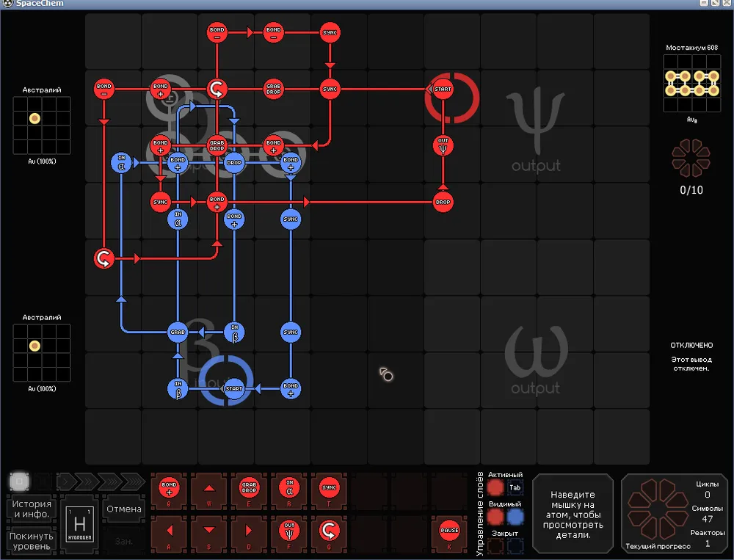Select the Pause instruction in the toolbar (K)
734x560 pixels.
click(x=449, y=533)
